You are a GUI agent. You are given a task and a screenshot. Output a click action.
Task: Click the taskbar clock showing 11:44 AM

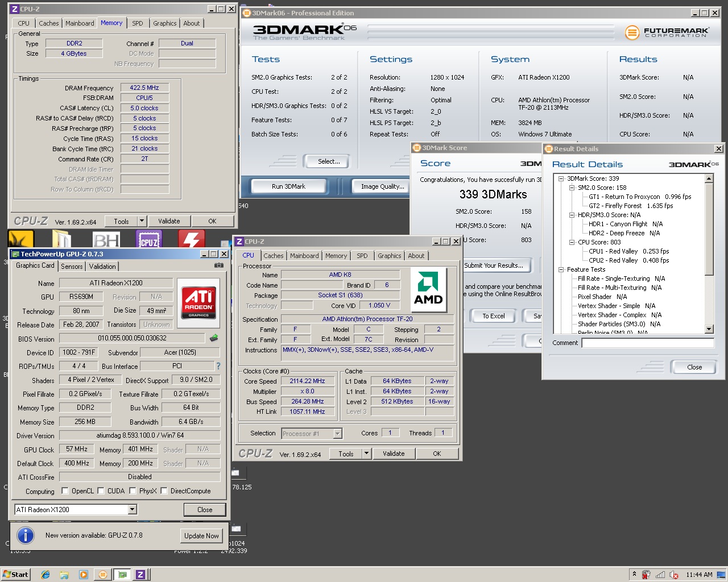(699, 575)
